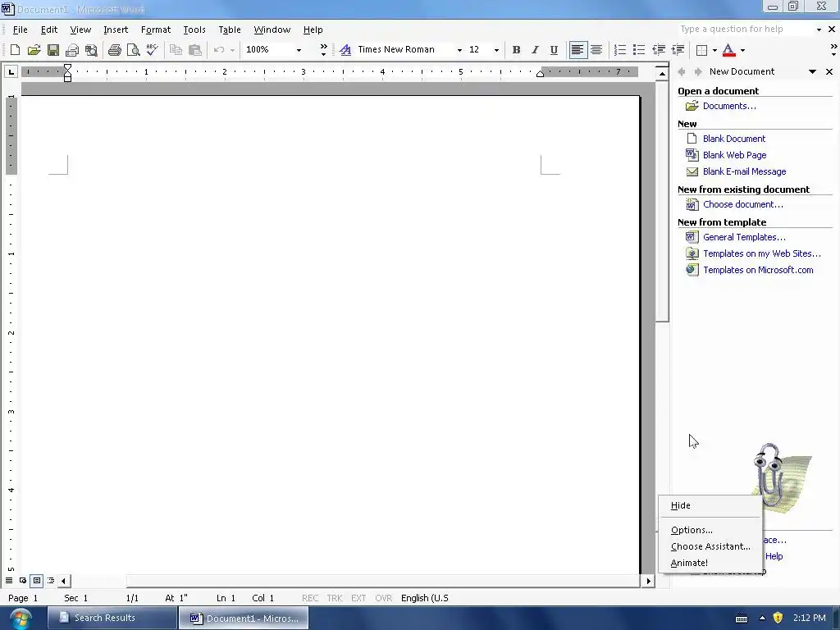
Task: Open General Templates... link
Action: point(744,237)
